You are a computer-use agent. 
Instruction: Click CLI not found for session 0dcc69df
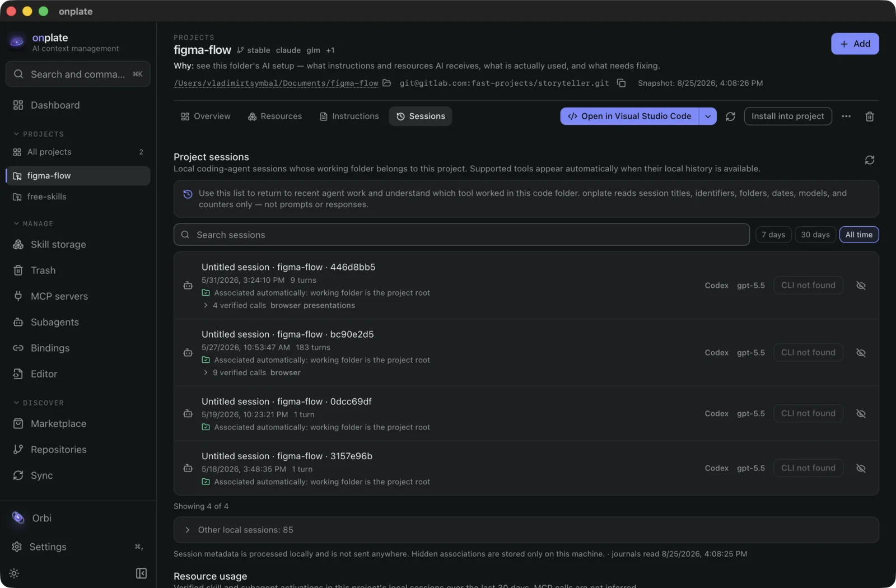click(x=808, y=414)
